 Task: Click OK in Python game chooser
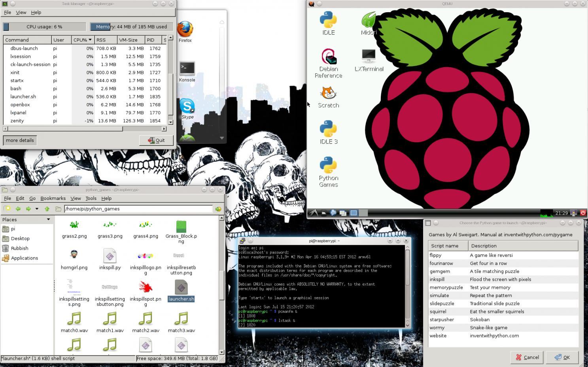click(x=562, y=357)
